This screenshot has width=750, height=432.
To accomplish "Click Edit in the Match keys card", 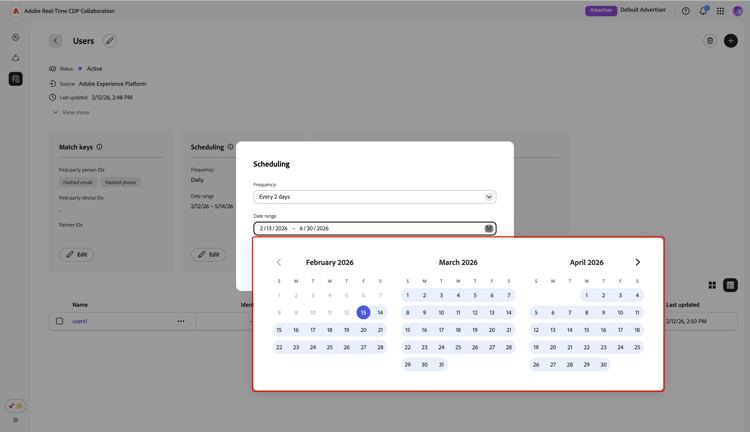I will tap(77, 255).
